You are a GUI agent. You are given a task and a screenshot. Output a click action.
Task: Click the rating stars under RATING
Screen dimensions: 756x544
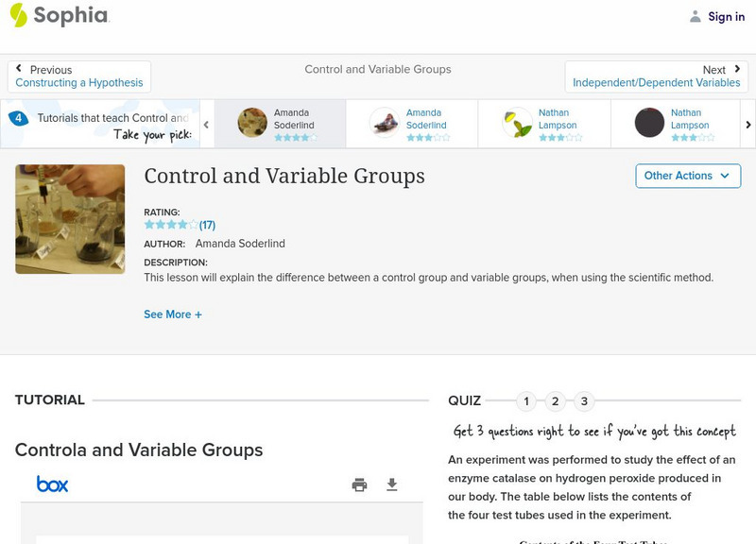tap(171, 225)
